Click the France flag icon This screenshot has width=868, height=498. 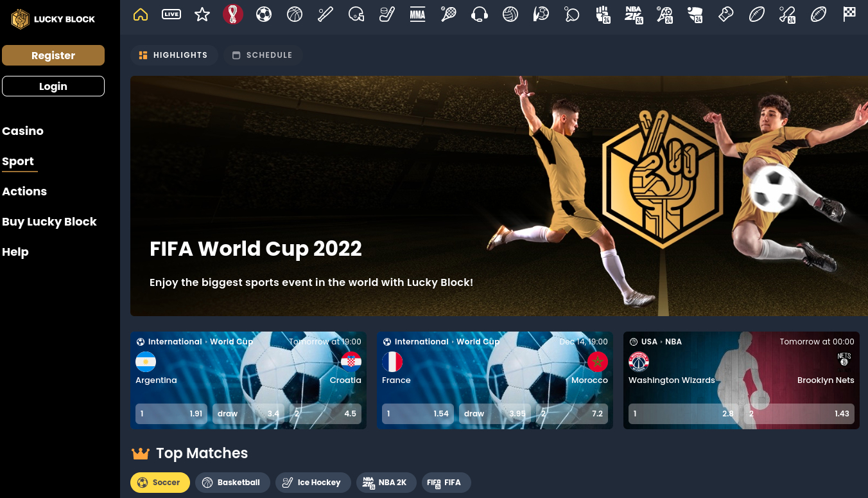tap(392, 362)
